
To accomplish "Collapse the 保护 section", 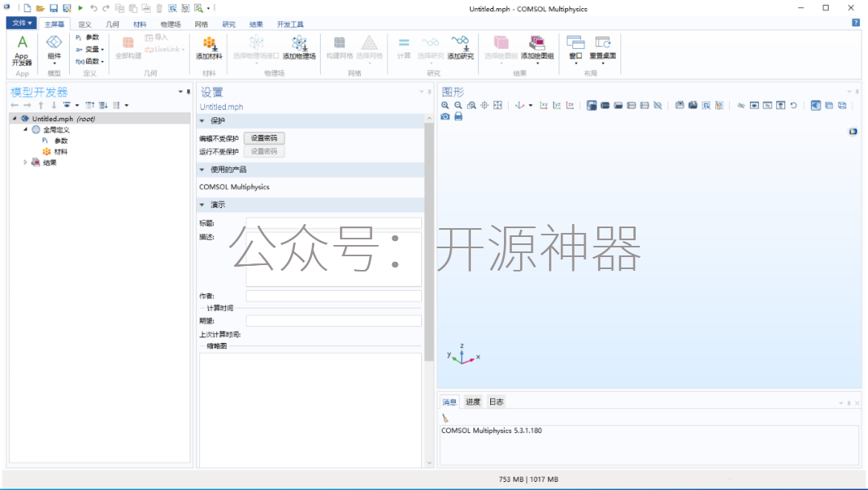I will 202,120.
